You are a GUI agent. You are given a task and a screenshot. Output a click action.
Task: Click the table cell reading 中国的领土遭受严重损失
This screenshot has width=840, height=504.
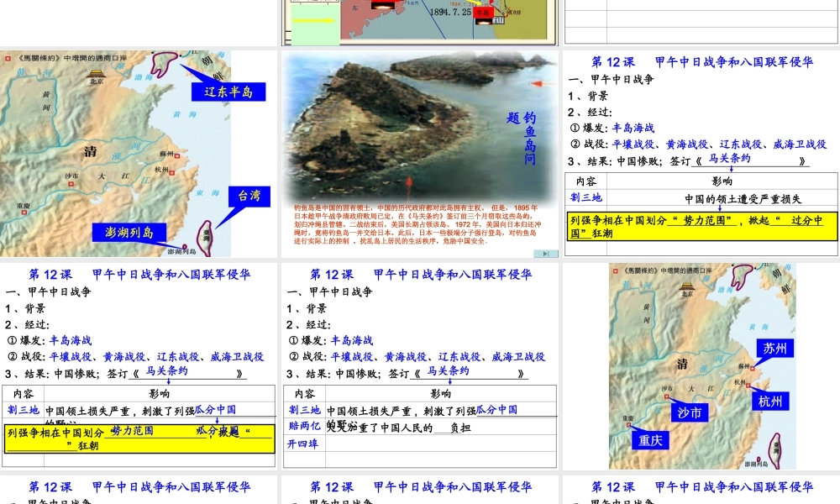[x=743, y=199]
